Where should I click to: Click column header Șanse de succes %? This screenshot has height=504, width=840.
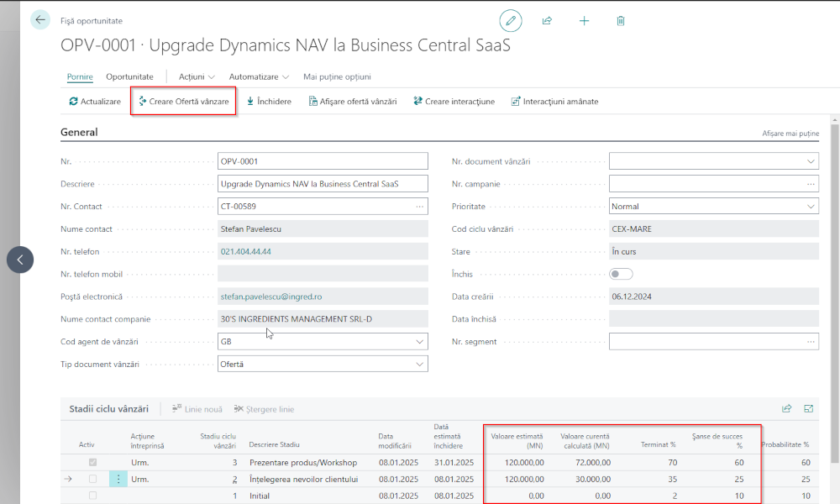(x=717, y=441)
